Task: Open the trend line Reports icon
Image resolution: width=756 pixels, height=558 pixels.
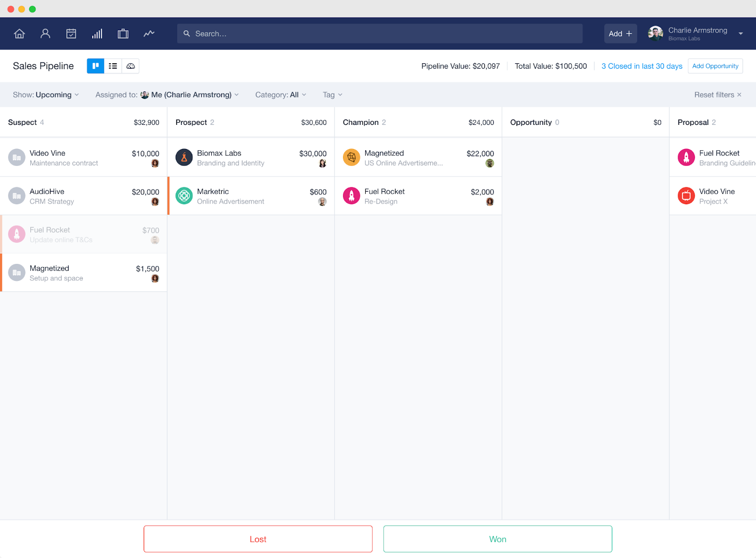Action: point(149,34)
